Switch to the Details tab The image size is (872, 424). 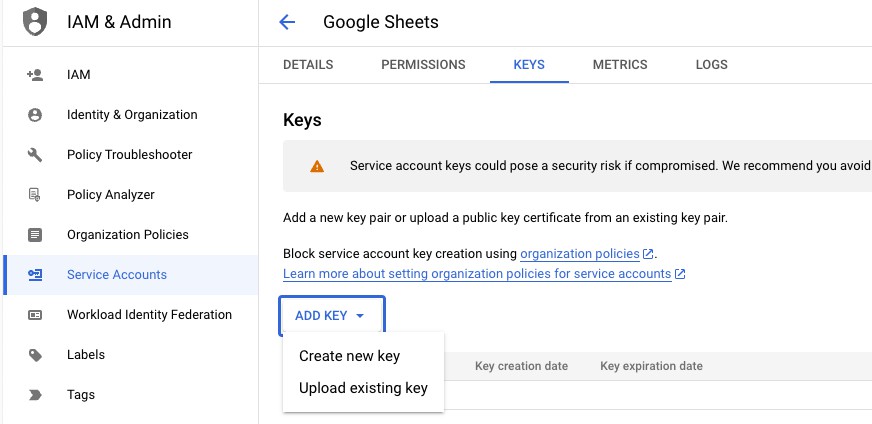coord(308,65)
